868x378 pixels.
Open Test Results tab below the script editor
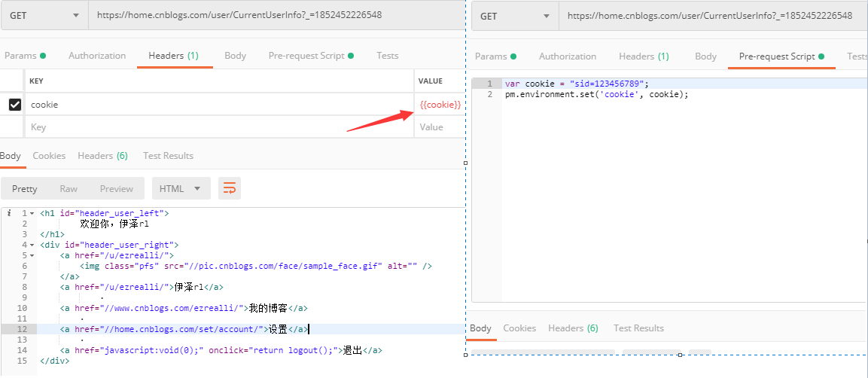[x=638, y=328]
